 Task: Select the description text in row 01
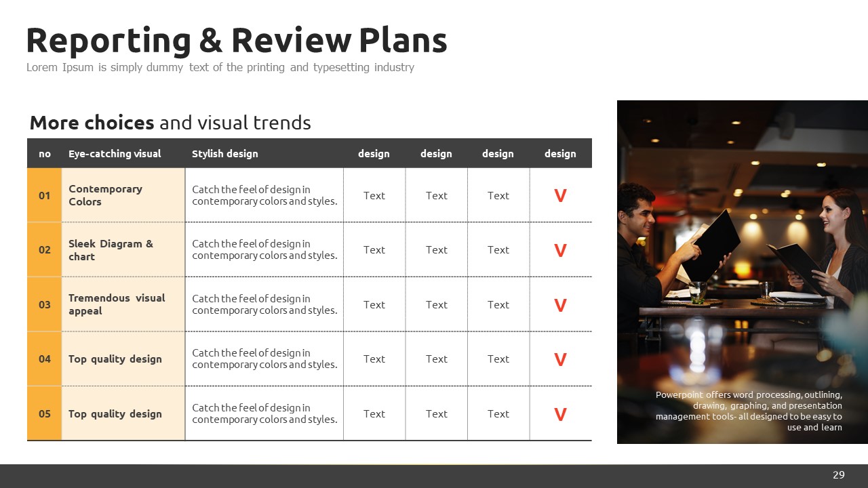coord(264,195)
